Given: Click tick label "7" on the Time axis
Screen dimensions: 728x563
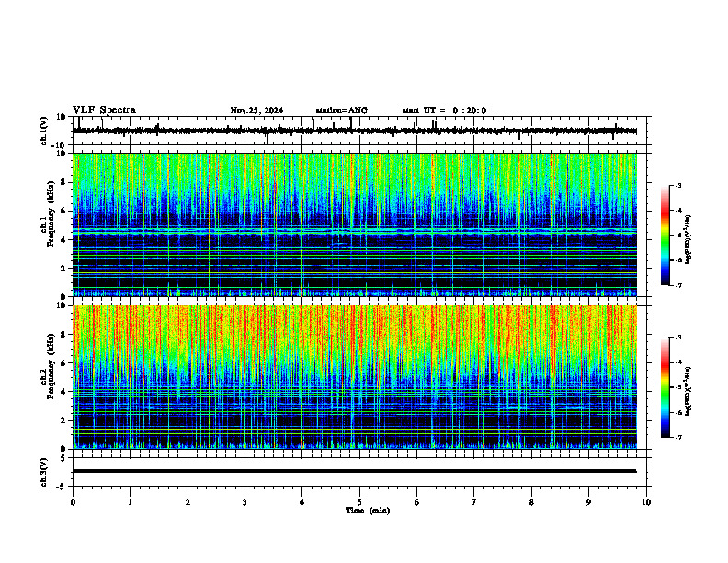Looking at the screenshot, I should [x=474, y=502].
